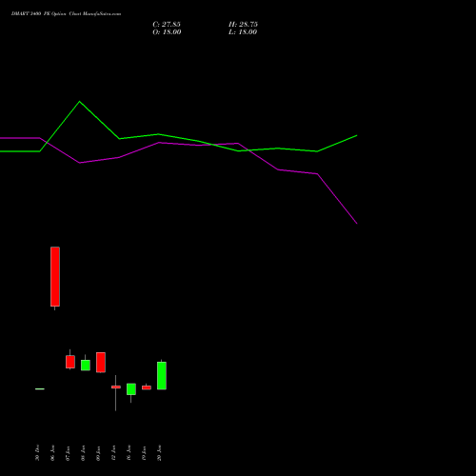
Task: Click the 12 Jan date axis label
Action: click(113, 453)
